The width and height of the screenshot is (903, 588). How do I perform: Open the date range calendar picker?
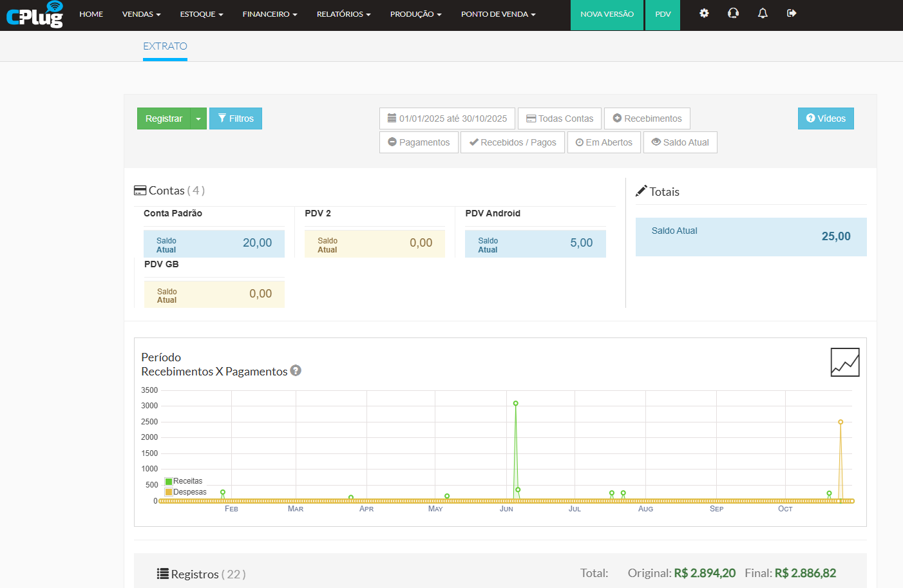[447, 119]
